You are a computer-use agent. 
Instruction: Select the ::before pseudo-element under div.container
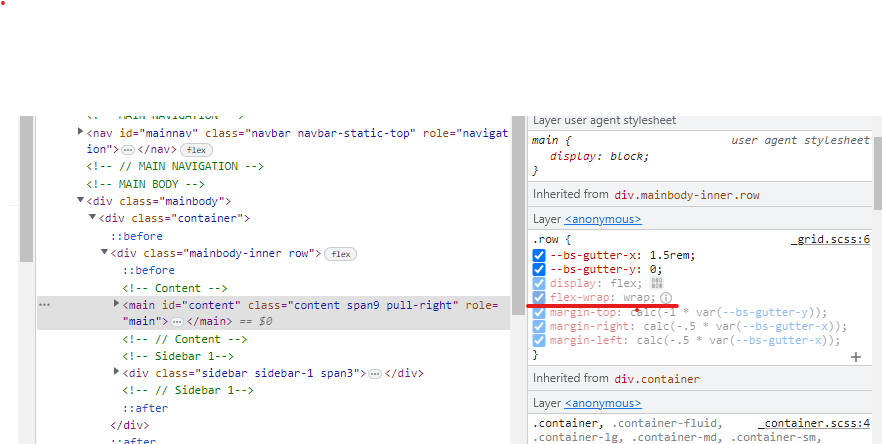click(137, 236)
